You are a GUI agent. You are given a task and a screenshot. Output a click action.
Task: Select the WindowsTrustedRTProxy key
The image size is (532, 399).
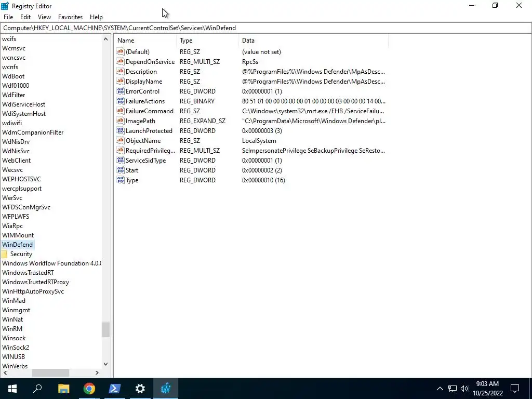pos(36,282)
